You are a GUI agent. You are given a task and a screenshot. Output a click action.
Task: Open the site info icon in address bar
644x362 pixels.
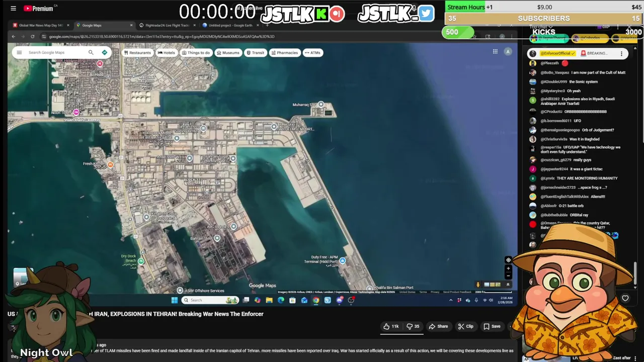pyautogui.click(x=44, y=36)
